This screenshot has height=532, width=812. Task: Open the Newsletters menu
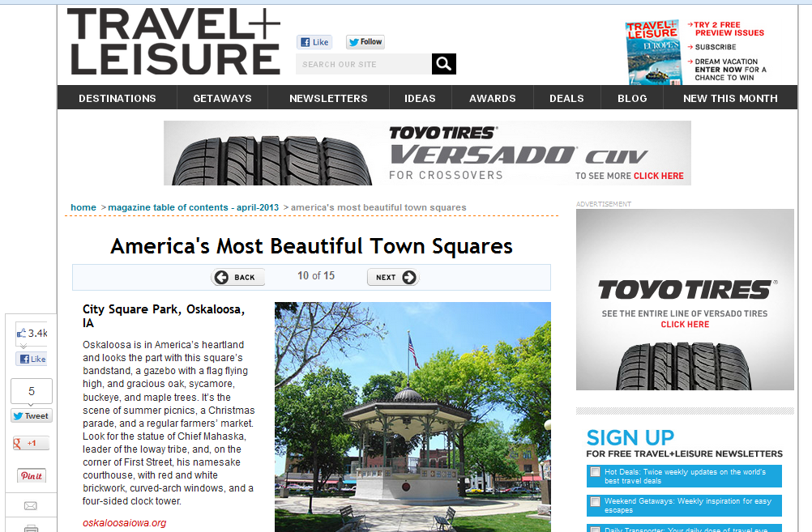pos(328,98)
